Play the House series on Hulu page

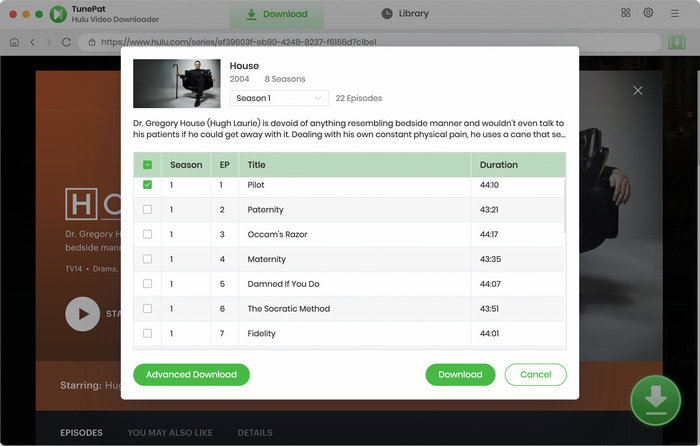coord(83,314)
